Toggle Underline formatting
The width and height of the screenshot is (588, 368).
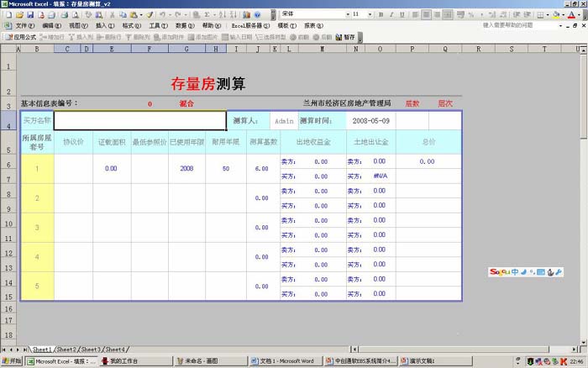click(x=403, y=14)
